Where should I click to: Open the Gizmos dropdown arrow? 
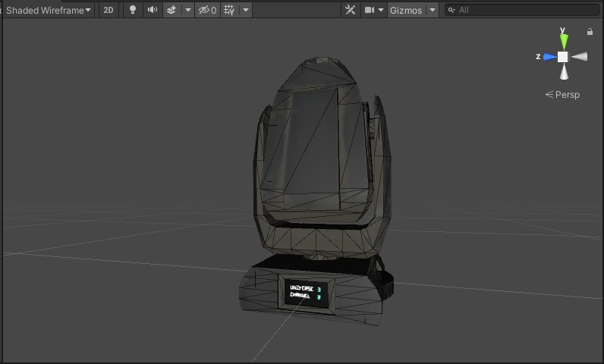[433, 11]
